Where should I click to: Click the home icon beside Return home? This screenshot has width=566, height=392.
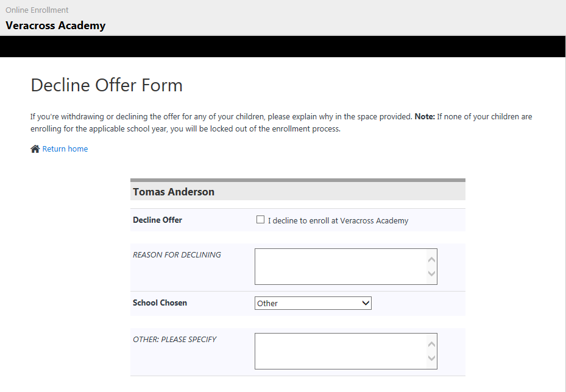(x=35, y=148)
